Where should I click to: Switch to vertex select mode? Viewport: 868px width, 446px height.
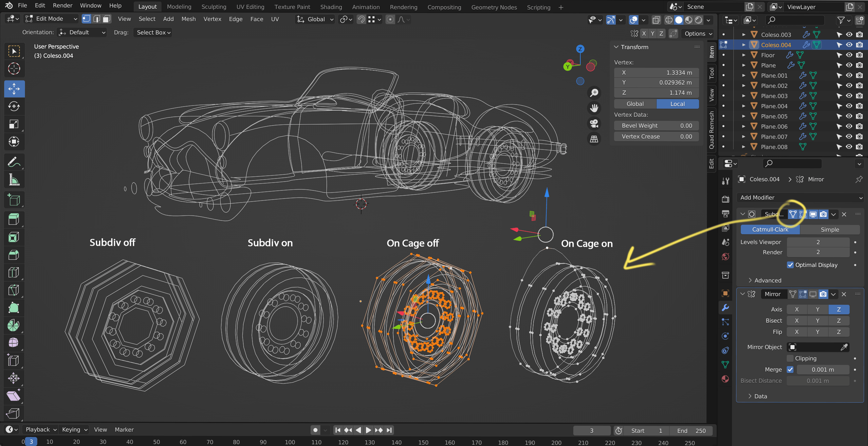(87, 19)
